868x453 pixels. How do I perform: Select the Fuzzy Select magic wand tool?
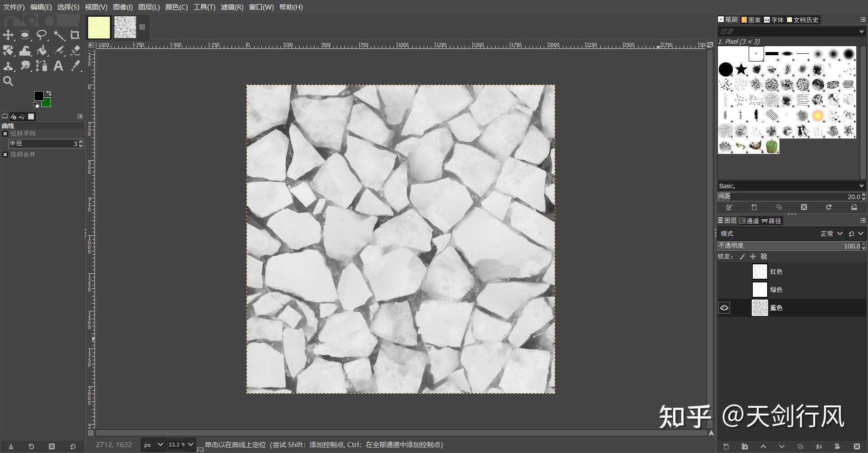click(59, 35)
